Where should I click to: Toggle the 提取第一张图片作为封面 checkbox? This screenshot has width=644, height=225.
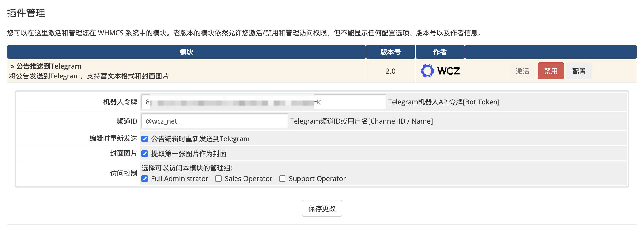(145, 153)
